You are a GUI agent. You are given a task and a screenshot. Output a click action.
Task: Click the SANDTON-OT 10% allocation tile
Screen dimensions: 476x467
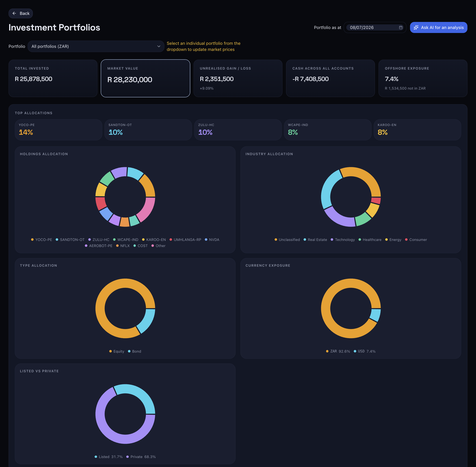point(148,130)
